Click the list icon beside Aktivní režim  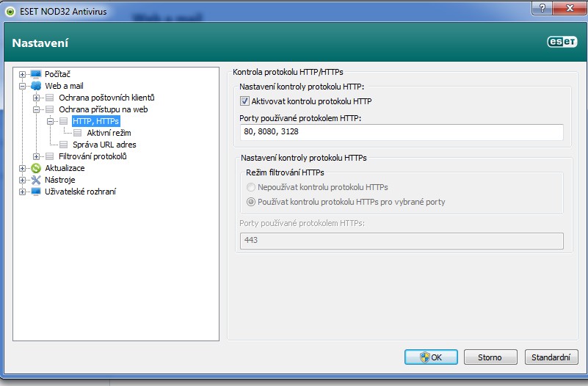tap(77, 133)
